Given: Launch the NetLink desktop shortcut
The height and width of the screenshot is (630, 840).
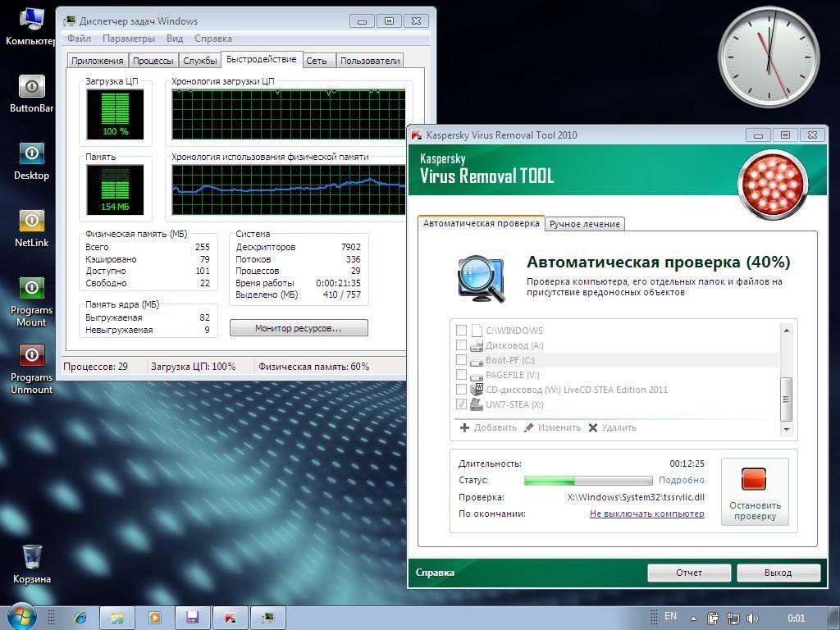Looking at the screenshot, I should pyautogui.click(x=32, y=229).
